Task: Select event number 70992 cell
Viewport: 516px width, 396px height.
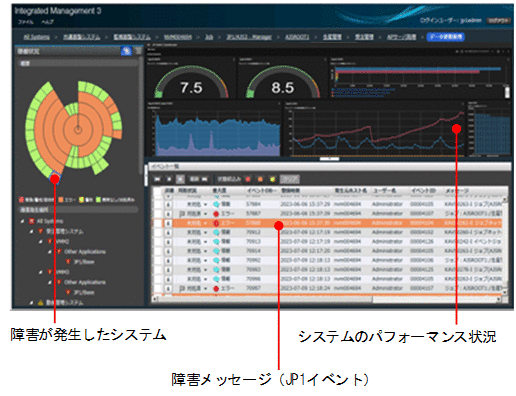Action: (x=254, y=260)
